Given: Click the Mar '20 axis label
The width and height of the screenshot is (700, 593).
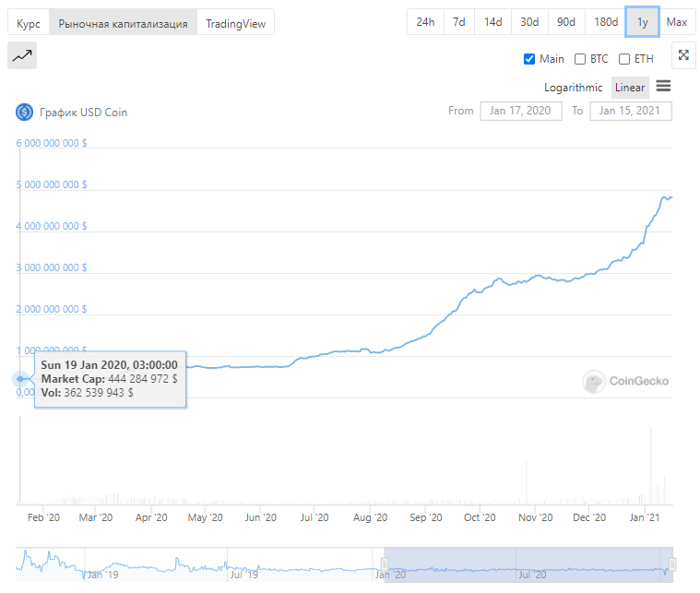Looking at the screenshot, I should [96, 517].
